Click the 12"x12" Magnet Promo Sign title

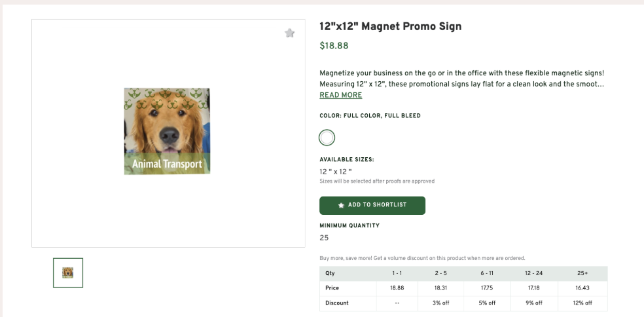(x=390, y=27)
